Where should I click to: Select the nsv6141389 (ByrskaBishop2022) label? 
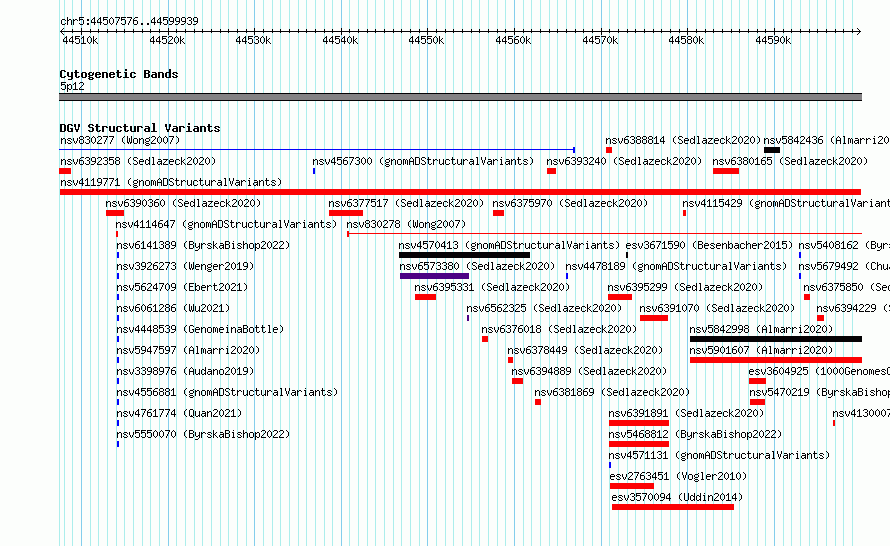click(x=203, y=245)
